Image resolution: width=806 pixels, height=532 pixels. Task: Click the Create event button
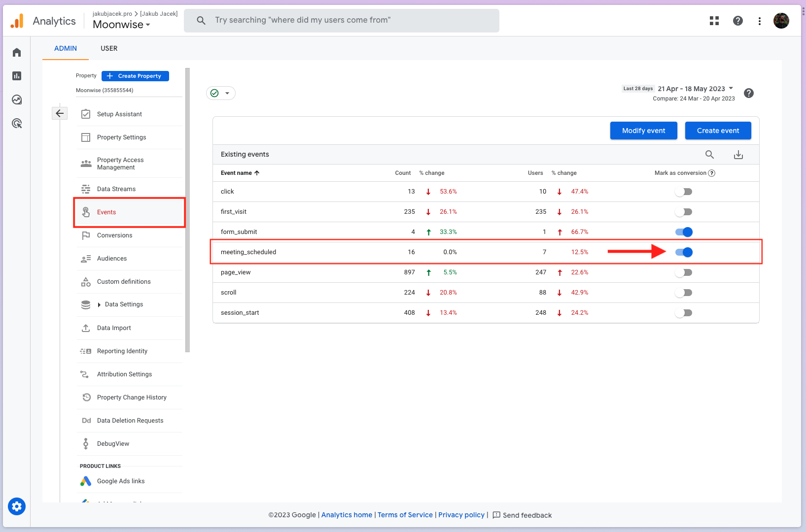pos(718,131)
